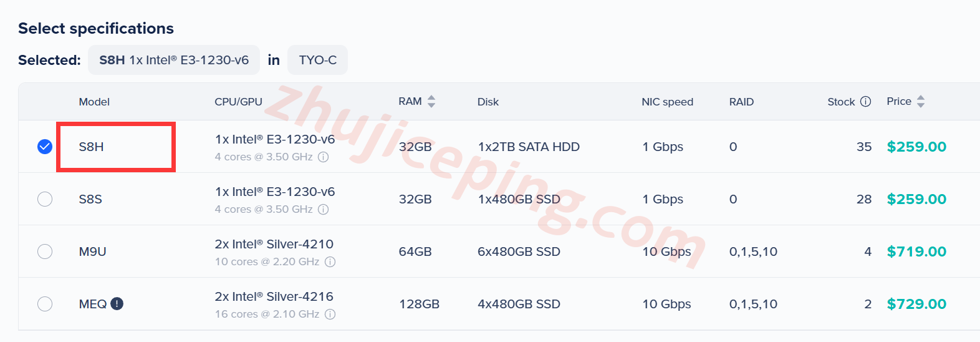Click info icon next to 2.20 GHz
Screen dimensions: 980x342
[330, 262]
